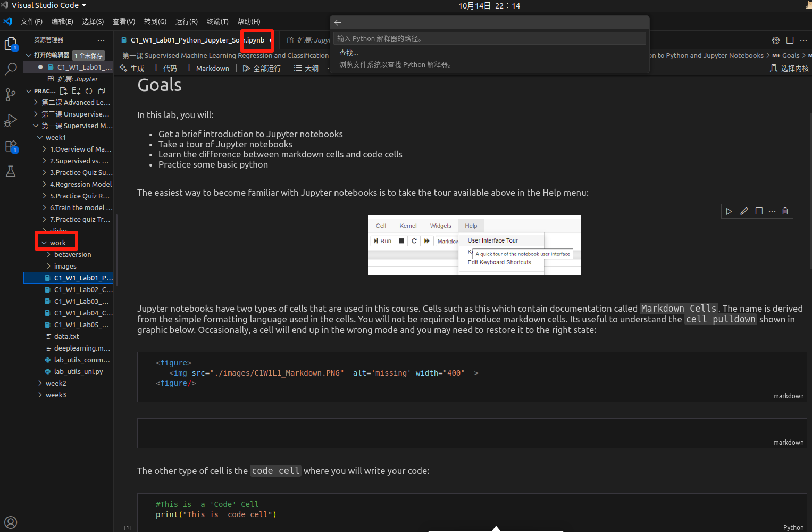Click the 生成 generate toolbar button

tap(132, 68)
